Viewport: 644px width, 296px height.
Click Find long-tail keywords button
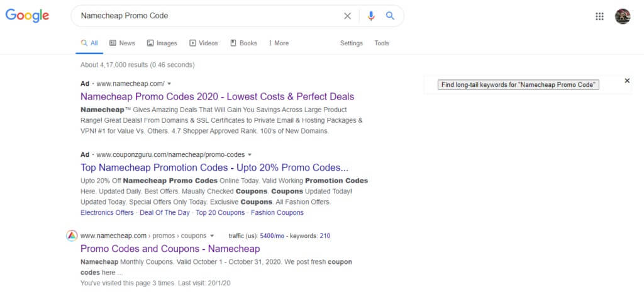(x=518, y=84)
